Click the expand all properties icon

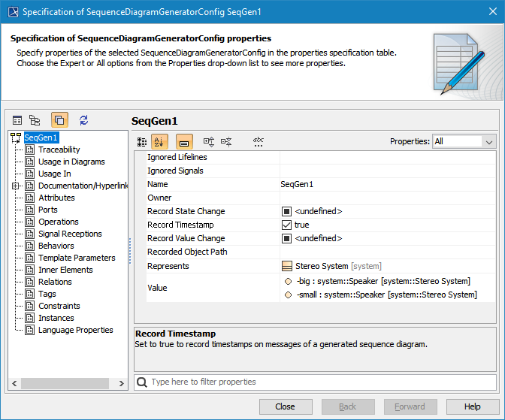209,141
